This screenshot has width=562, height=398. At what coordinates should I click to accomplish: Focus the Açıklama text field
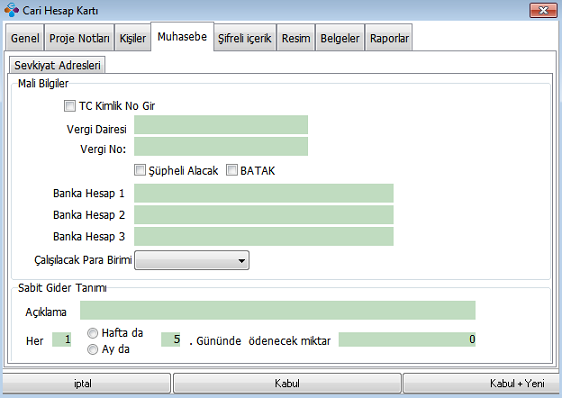coord(278,310)
